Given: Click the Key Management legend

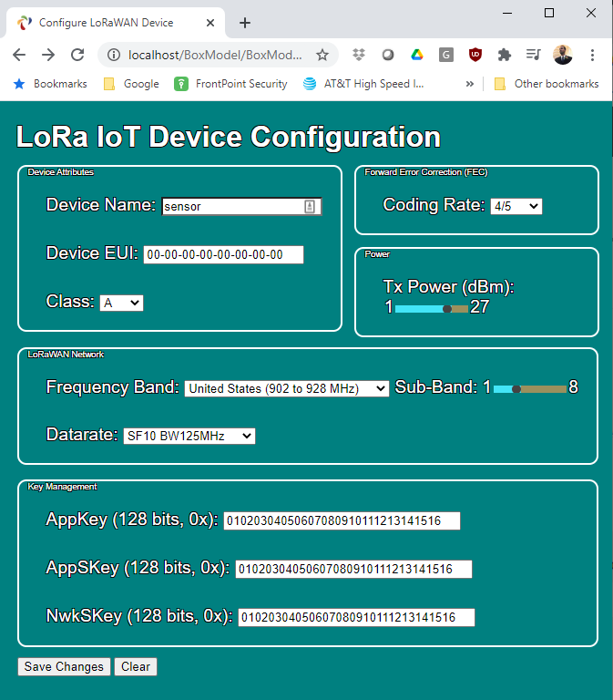Looking at the screenshot, I should [62, 487].
